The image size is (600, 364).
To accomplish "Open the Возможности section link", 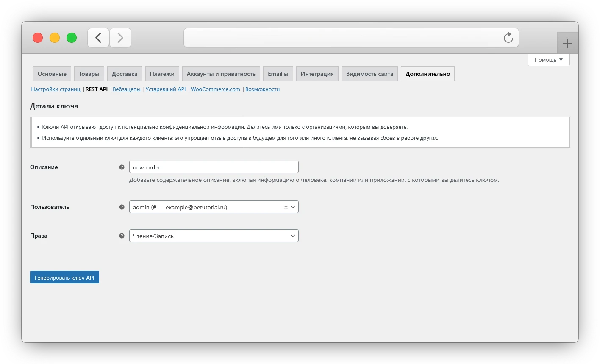I will coord(263,89).
